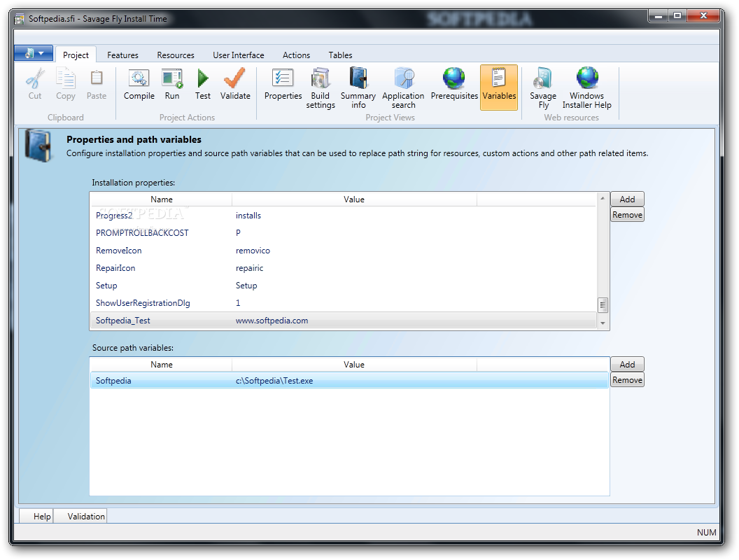This screenshot has width=739, height=560.
Task: Click the properties list scrollbar thumb
Action: [x=603, y=305]
